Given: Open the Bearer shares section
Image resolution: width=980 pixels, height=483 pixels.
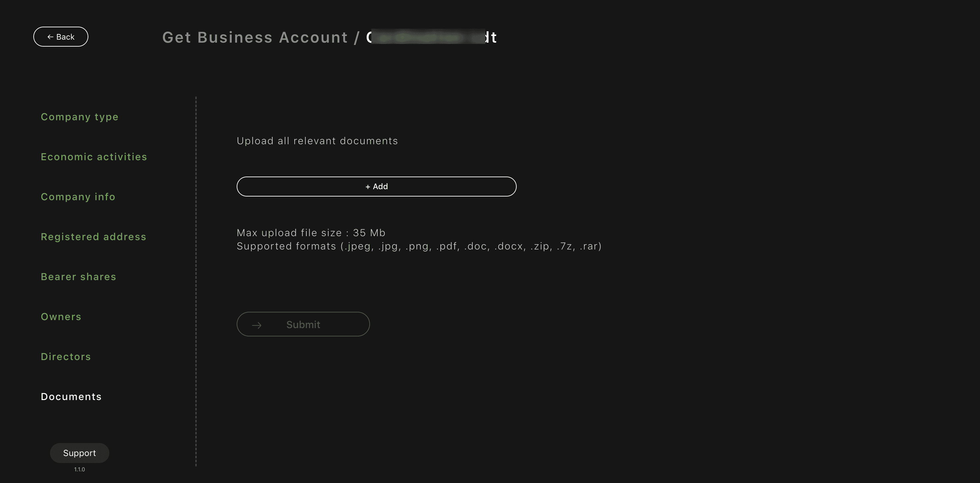Looking at the screenshot, I should click(x=78, y=276).
